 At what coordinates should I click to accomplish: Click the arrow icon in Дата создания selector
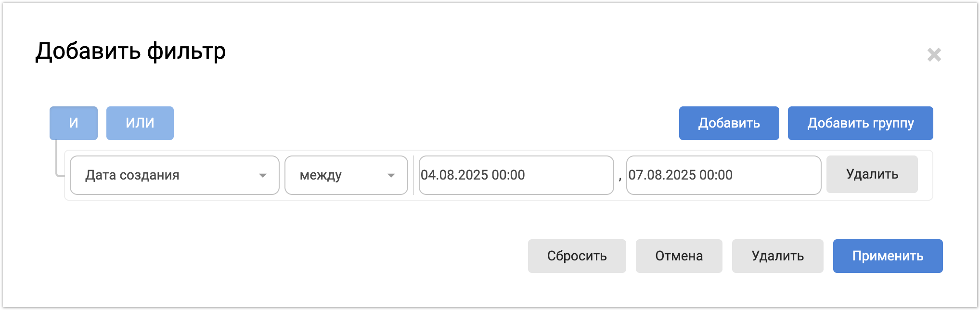pyautogui.click(x=263, y=175)
